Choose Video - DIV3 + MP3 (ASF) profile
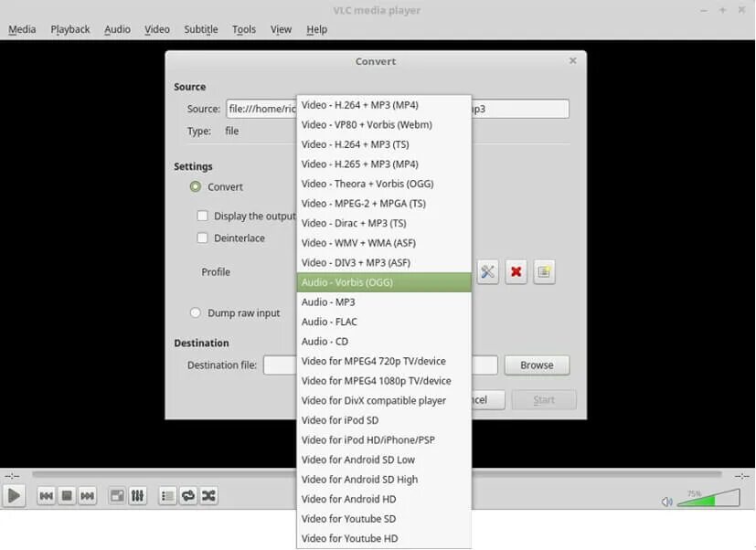Screen dimensions: 756x550 pyautogui.click(x=384, y=263)
